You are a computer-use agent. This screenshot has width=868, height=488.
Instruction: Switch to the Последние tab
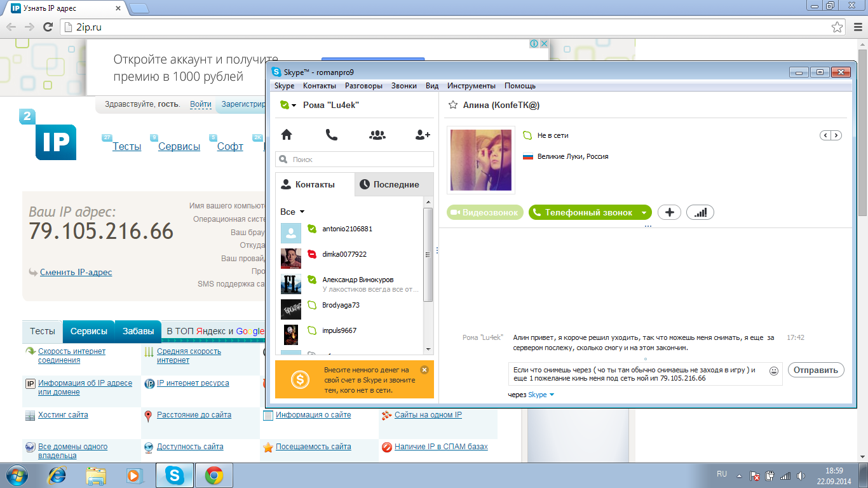394,184
